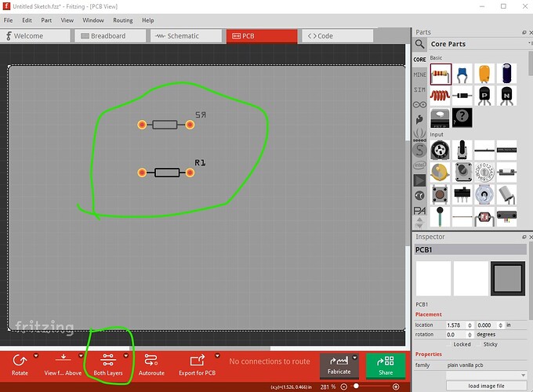533x392 pixels.
Task: Select the mystery part question-mark icon
Action: coord(462,117)
